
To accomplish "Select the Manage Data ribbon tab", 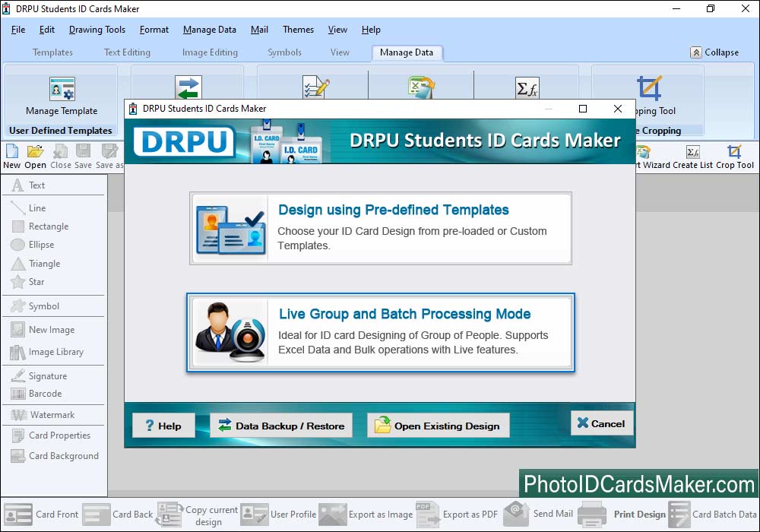I will point(407,52).
